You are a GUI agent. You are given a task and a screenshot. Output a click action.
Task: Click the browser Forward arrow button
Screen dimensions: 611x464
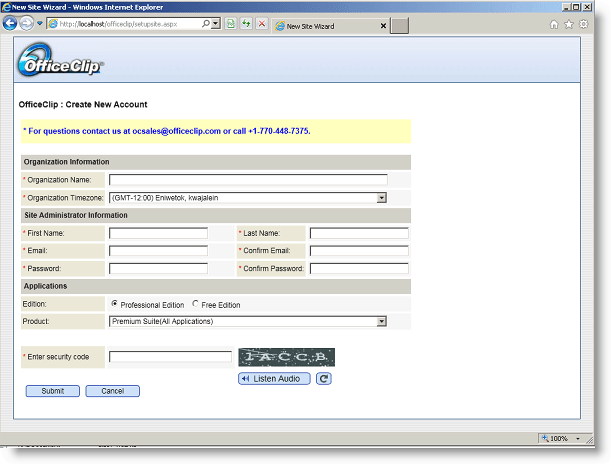pyautogui.click(x=26, y=23)
